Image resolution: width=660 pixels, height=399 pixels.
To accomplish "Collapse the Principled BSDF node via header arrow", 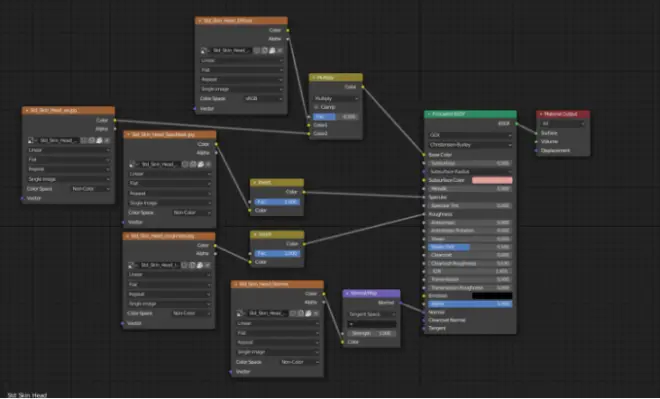I will click(429, 114).
